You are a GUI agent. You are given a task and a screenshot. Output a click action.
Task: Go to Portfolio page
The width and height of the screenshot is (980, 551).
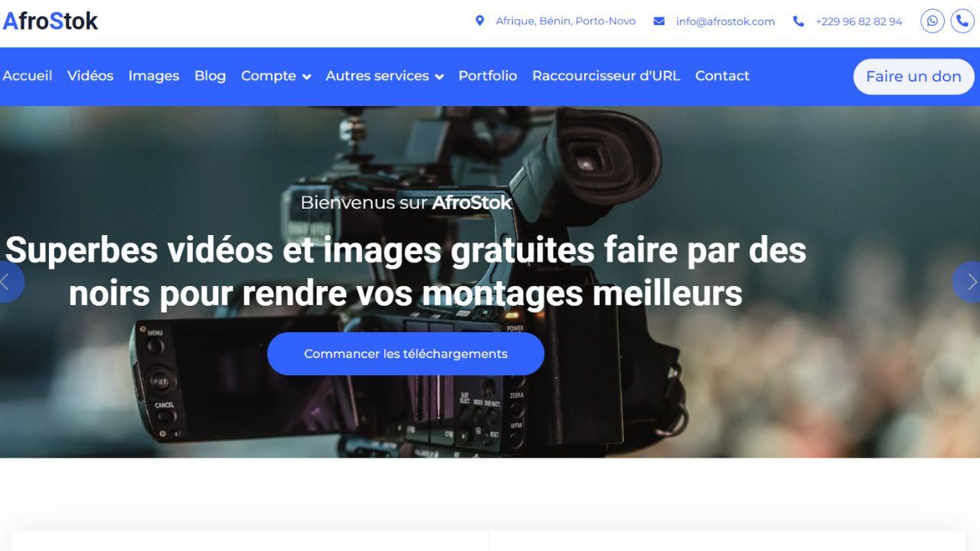point(488,76)
